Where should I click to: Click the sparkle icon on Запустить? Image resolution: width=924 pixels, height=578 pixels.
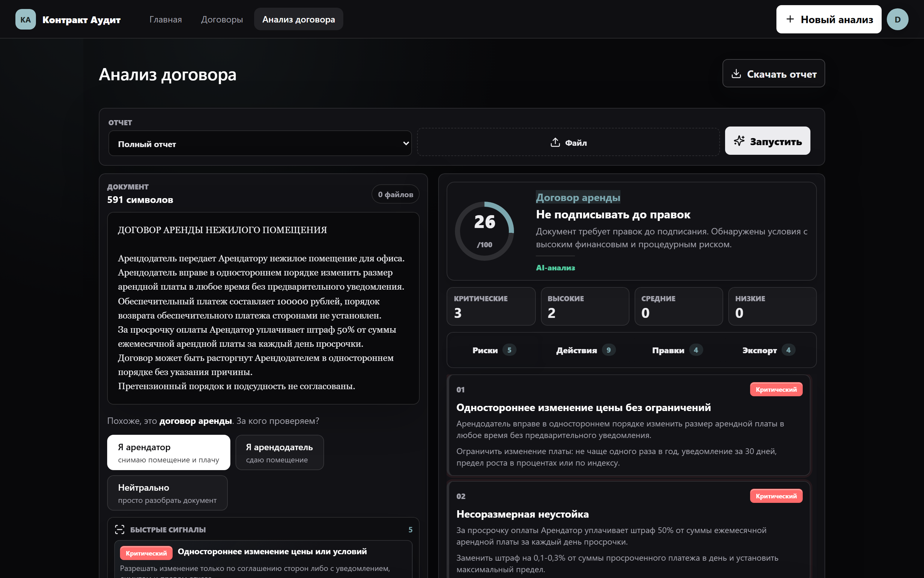(739, 141)
